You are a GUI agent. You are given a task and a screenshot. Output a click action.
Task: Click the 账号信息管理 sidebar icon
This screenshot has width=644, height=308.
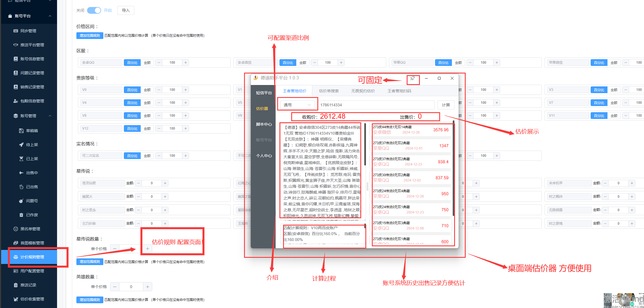16,59
